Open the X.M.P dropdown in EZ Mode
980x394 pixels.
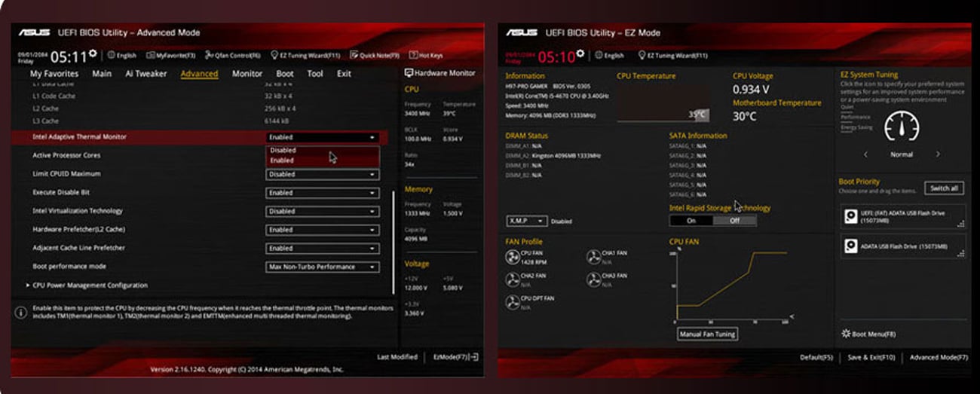point(527,221)
